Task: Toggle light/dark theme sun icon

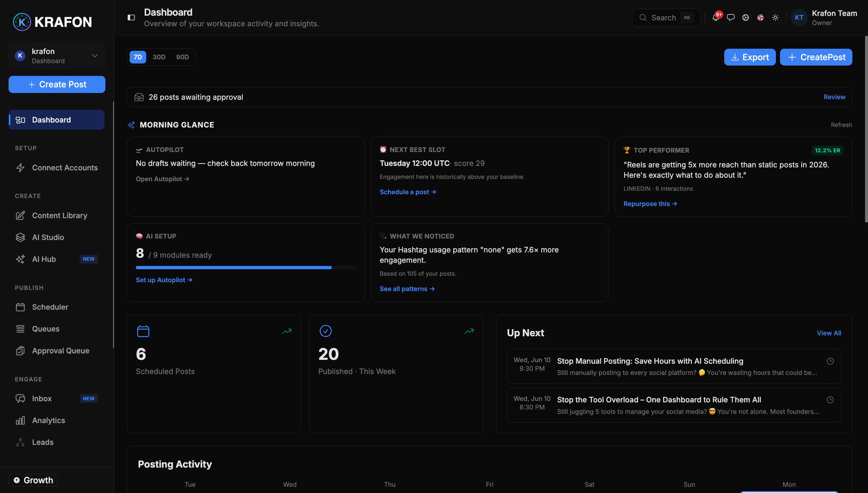Action: point(775,18)
